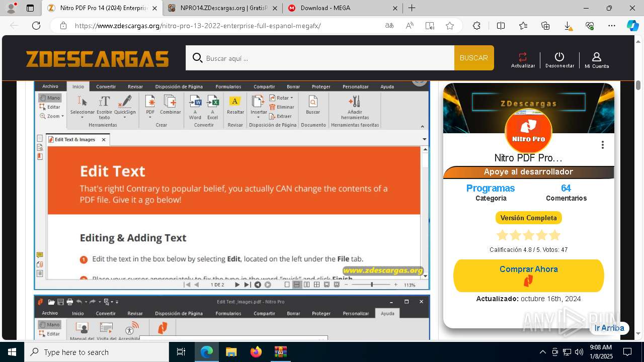Image resolution: width=644 pixels, height=362 pixels.
Task: Toggle the Editar tool in upper Nitro ribbon
Action: [50, 107]
